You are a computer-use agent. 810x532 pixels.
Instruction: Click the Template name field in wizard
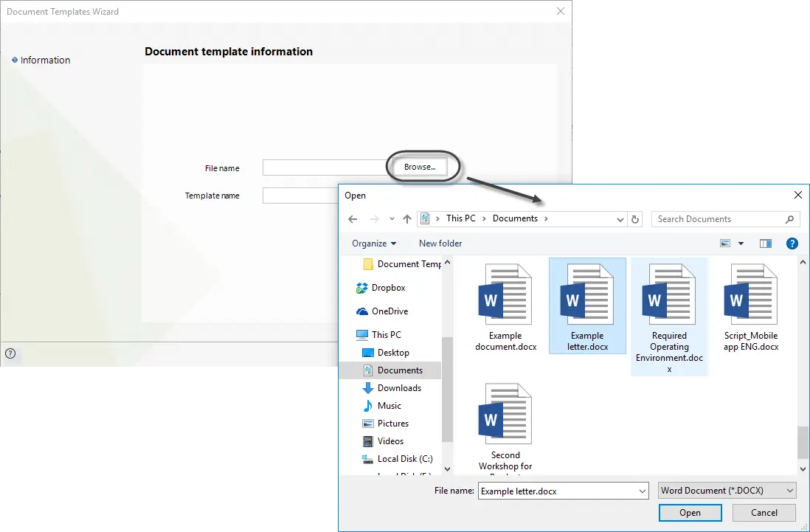tap(300, 196)
